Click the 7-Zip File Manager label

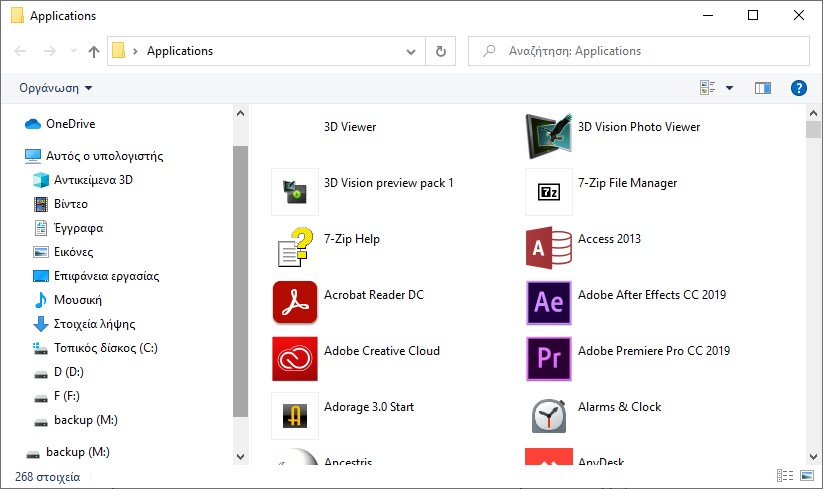627,183
